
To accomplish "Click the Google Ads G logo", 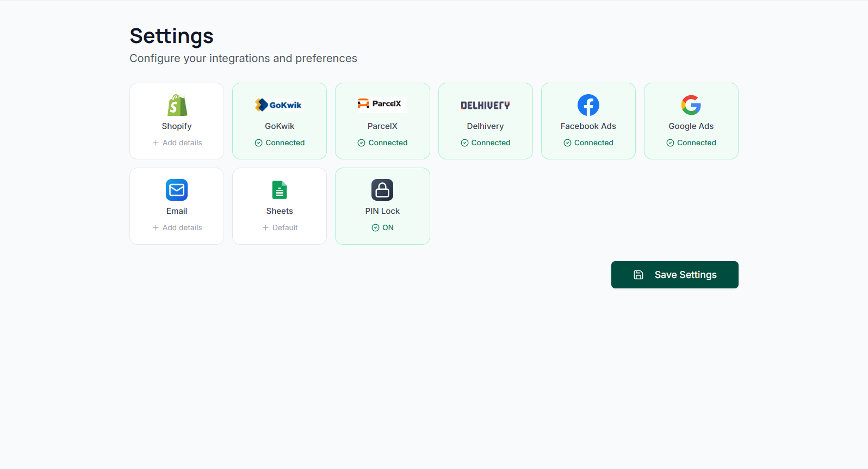I will pos(691,105).
